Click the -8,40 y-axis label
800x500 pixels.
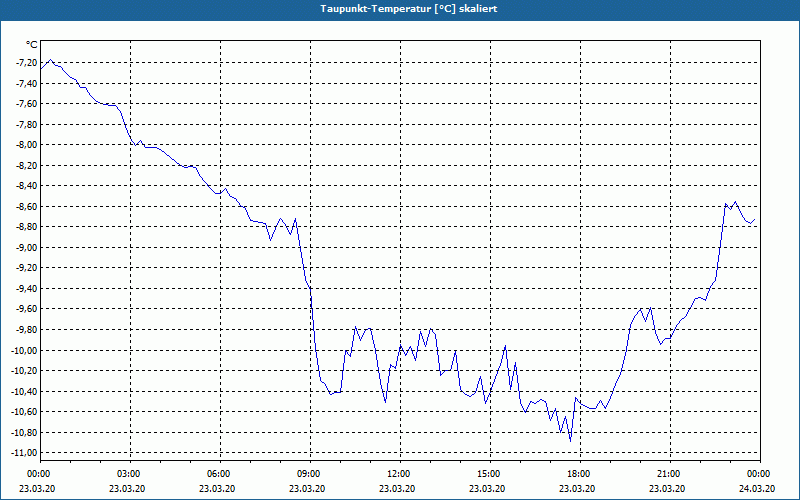27,186
